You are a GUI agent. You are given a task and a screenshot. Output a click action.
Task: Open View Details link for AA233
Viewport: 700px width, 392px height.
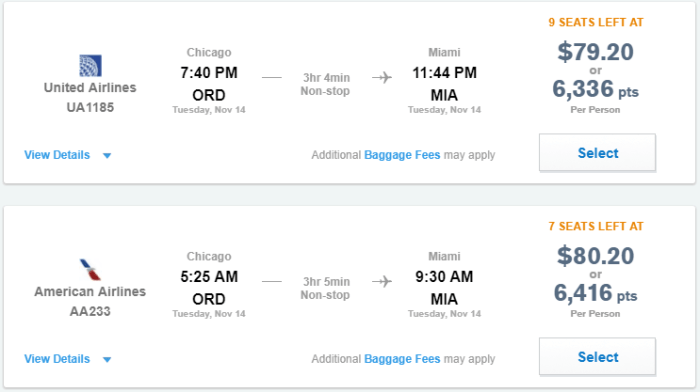pyautogui.click(x=57, y=359)
